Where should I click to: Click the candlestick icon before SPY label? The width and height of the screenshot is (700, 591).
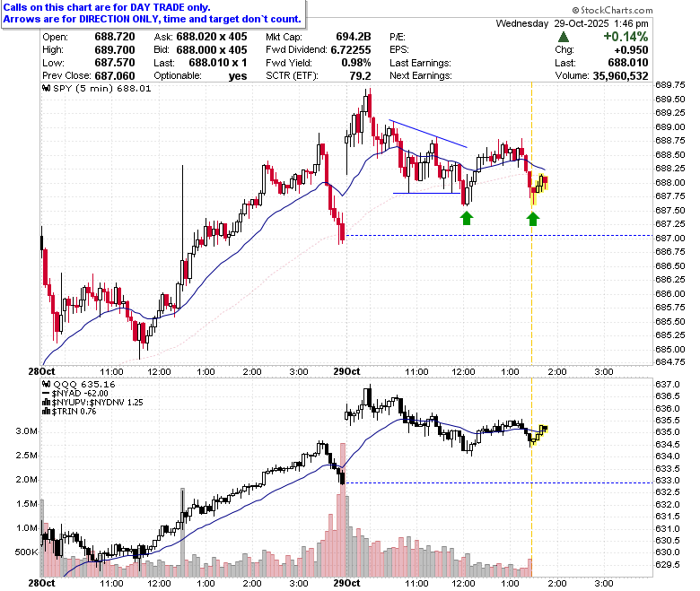(x=47, y=88)
